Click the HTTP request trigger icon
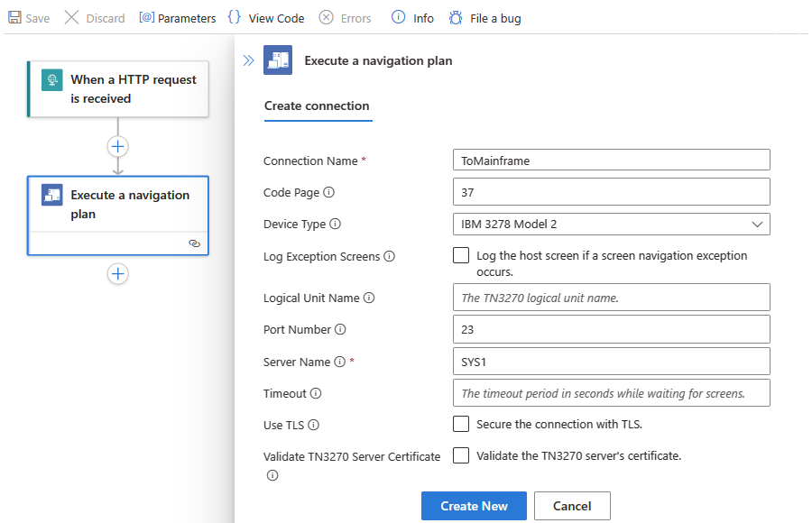The height and width of the screenshot is (523, 812). coord(52,79)
